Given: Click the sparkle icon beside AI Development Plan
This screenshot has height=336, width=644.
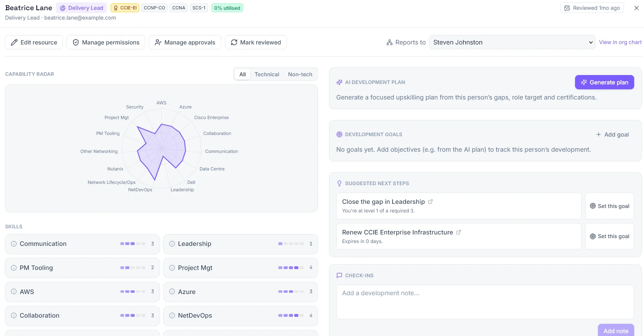Looking at the screenshot, I should [340, 82].
